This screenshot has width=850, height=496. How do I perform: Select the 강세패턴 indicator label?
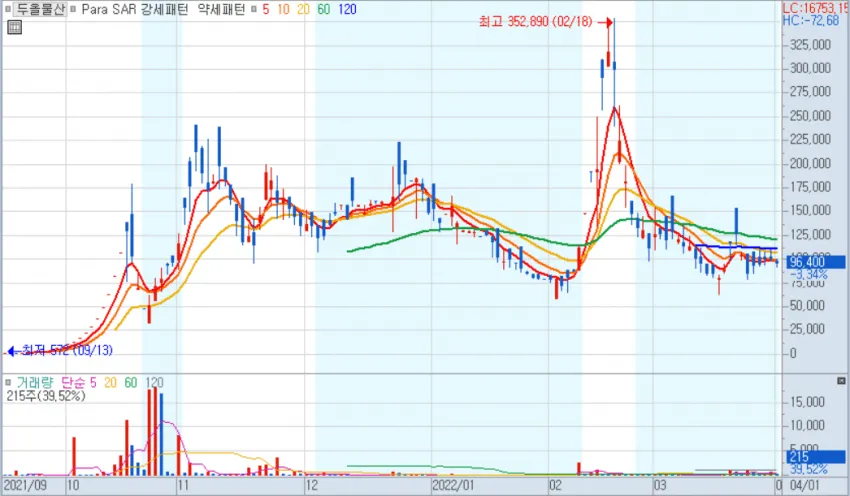click(x=165, y=9)
